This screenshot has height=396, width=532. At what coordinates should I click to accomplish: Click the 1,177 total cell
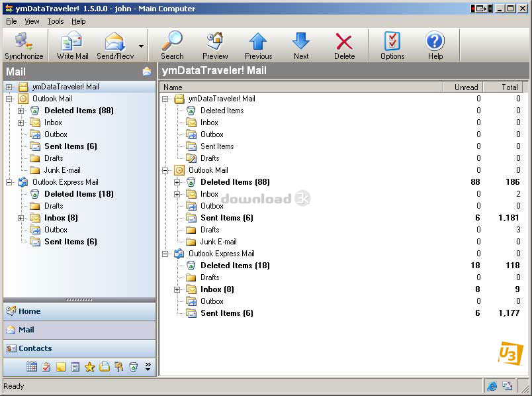pos(509,313)
